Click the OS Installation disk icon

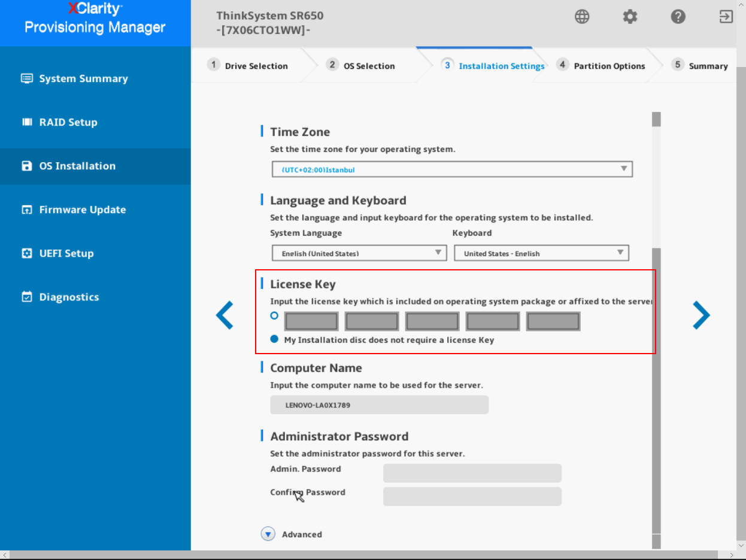coord(26,166)
